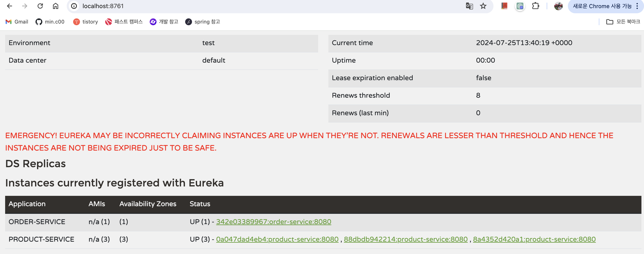
Task: Click the Status column header
Action: 200,204
